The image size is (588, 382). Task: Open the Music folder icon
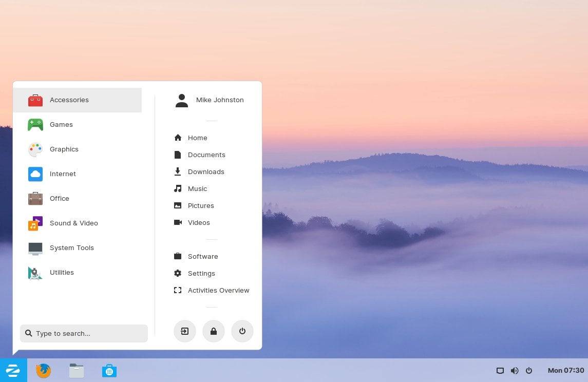[178, 188]
